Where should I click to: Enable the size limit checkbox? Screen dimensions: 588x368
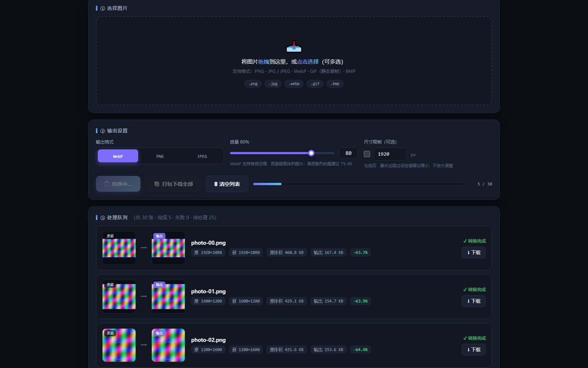click(367, 154)
